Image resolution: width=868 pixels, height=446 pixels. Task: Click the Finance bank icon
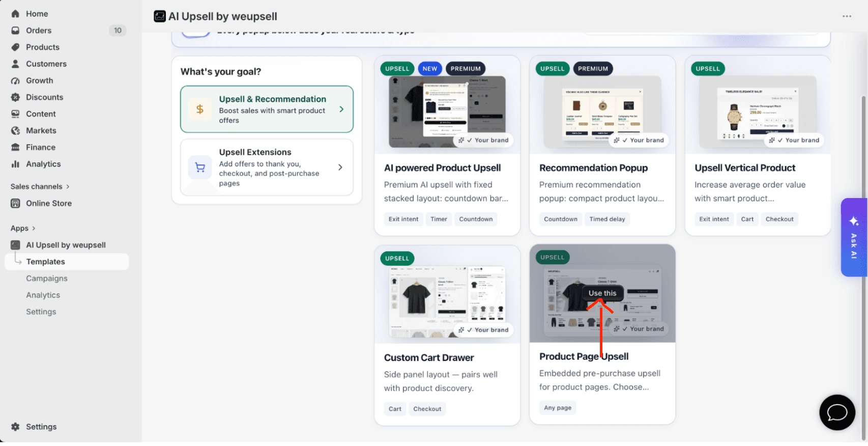(x=15, y=148)
